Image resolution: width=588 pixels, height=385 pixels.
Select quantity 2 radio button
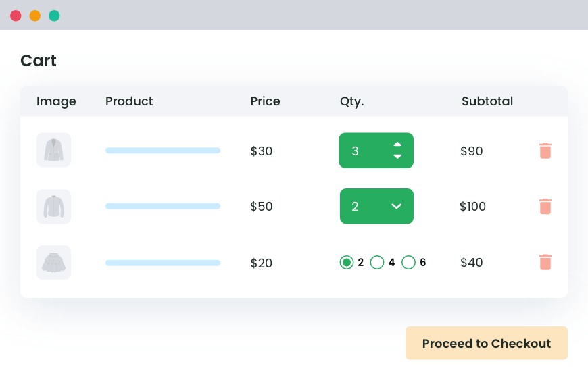click(347, 262)
